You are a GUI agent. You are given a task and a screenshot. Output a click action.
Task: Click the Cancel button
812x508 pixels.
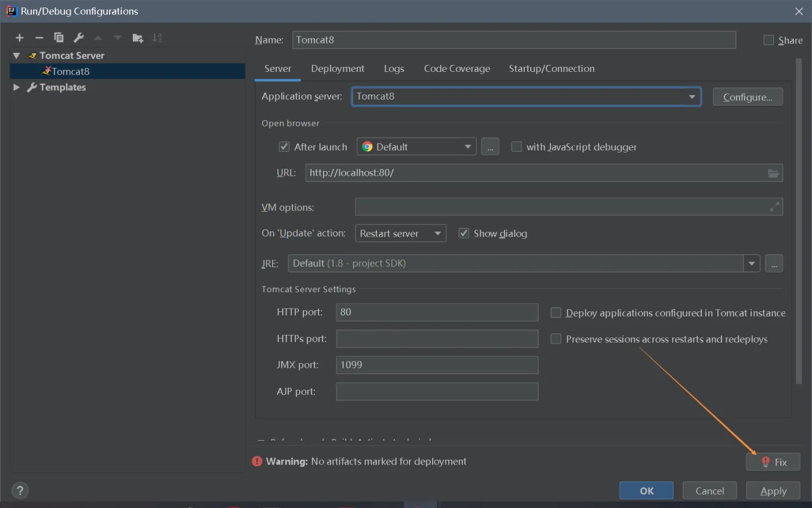point(710,491)
